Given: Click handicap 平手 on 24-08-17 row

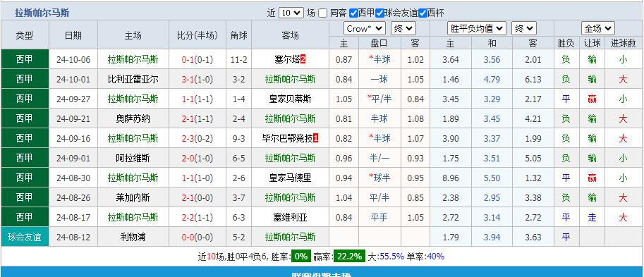Looking at the screenshot, I should pos(379,217).
